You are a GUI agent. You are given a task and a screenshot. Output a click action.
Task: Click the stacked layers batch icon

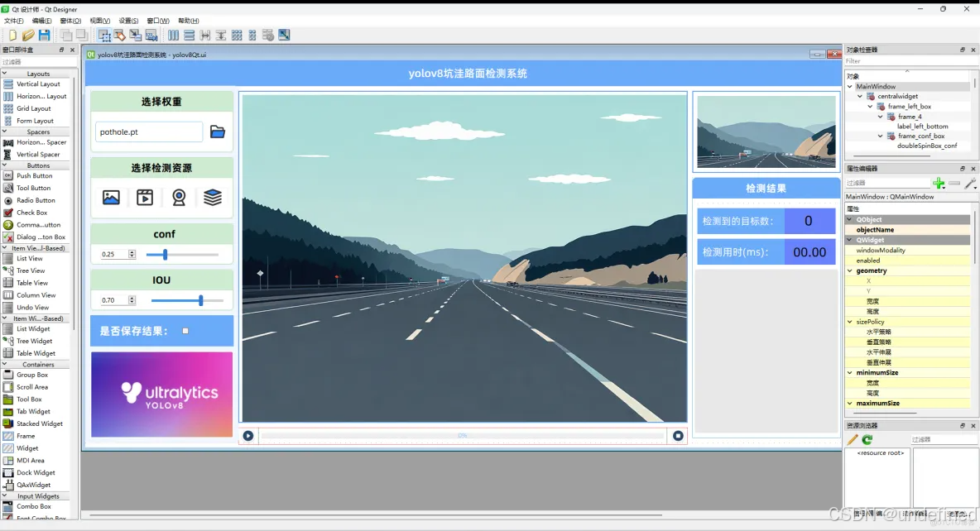pyautogui.click(x=213, y=198)
